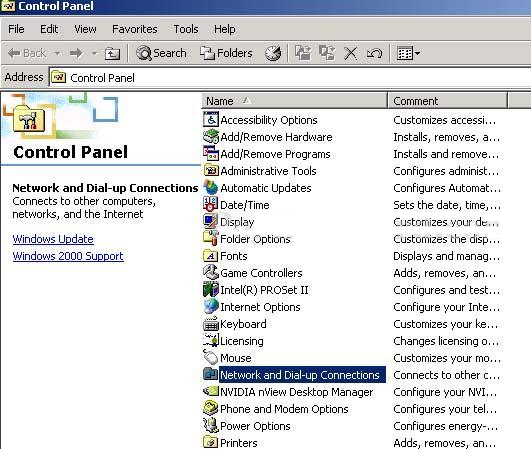Follow the Windows Update link
Image resolution: width=531 pixels, height=449 pixels.
click(x=53, y=239)
